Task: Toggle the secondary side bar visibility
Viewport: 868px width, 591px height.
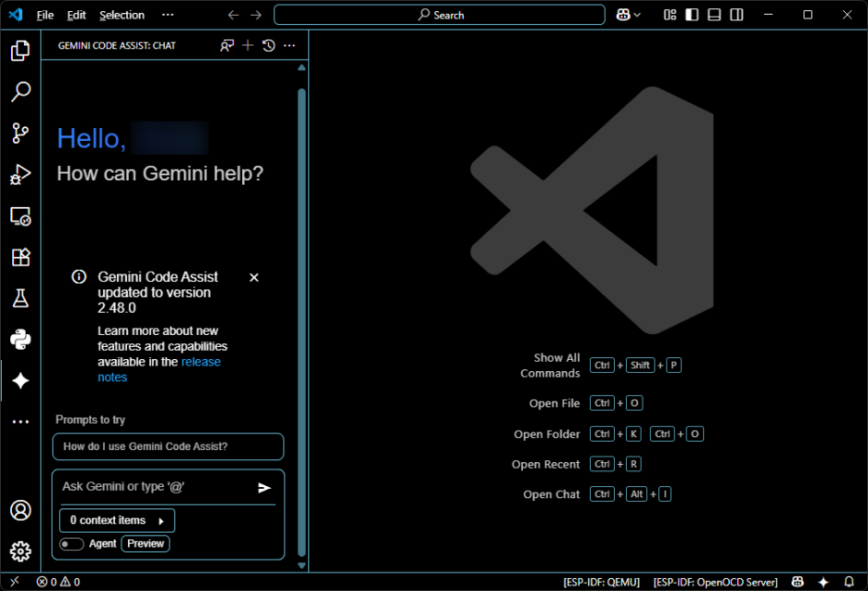Action: tap(737, 15)
